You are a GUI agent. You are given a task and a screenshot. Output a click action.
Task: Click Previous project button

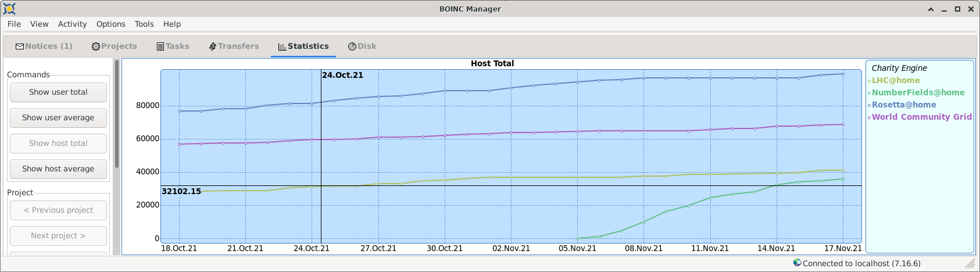[58, 210]
